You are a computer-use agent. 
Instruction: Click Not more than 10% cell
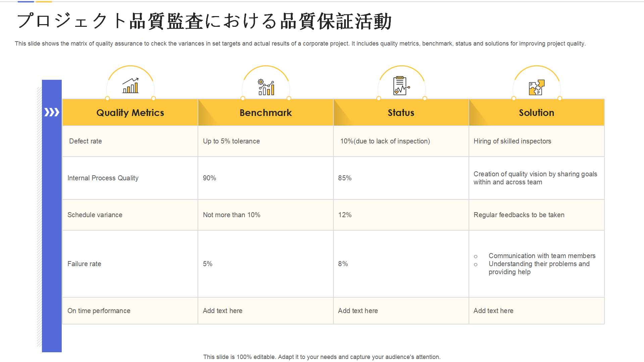click(x=266, y=215)
